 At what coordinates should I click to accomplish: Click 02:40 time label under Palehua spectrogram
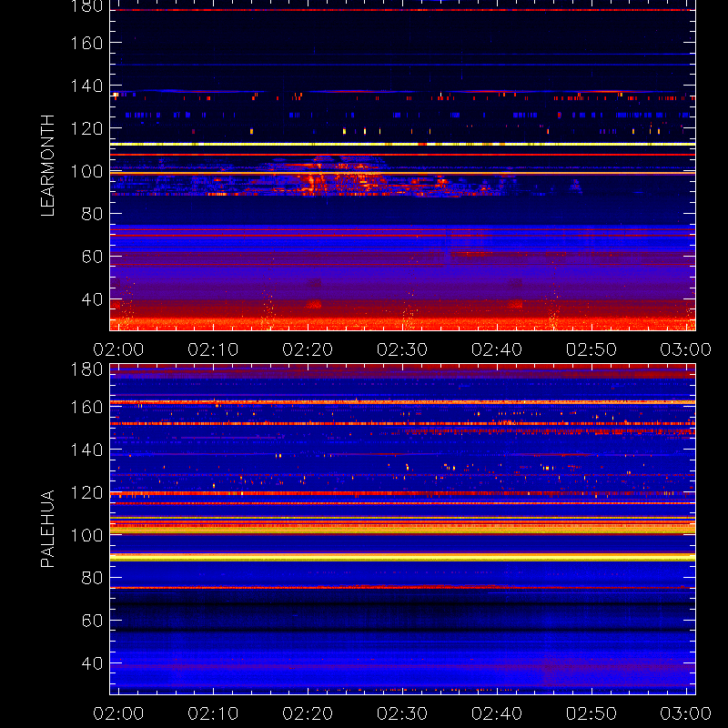497,713
